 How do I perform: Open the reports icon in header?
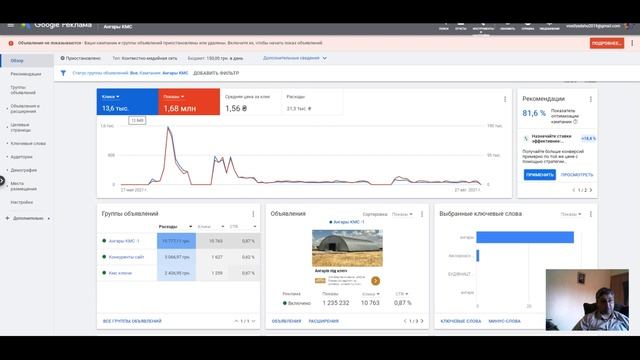point(461,26)
